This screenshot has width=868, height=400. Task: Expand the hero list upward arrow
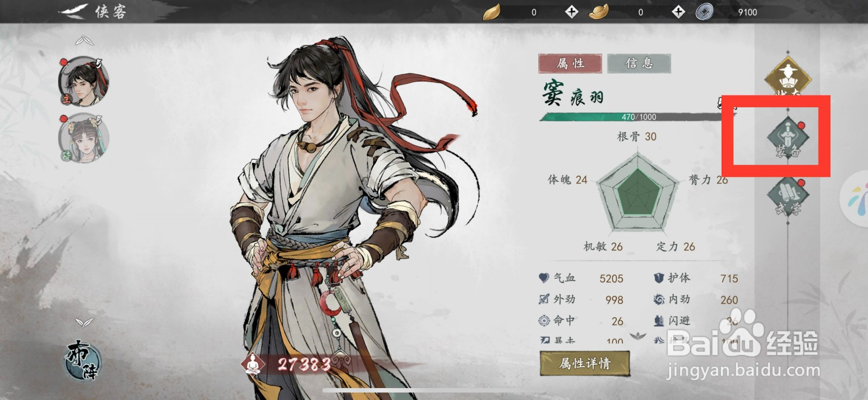84,41
